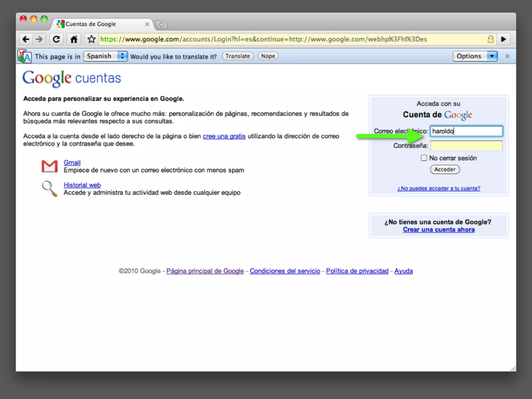Click the Historial web magnifier icon
The image size is (532, 399).
[49, 189]
